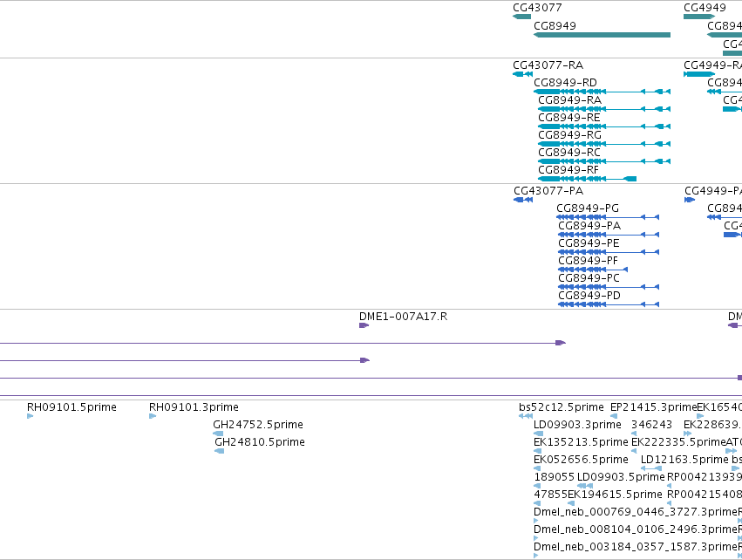Image resolution: width=742 pixels, height=560 pixels.
Task: Click the GH24752.5prime label
Action: (x=258, y=425)
